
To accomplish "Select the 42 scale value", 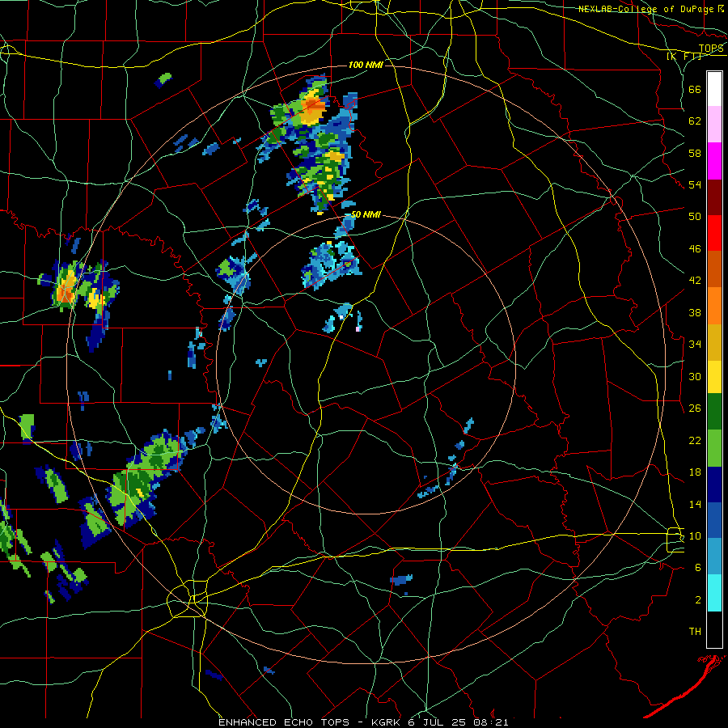I will (x=695, y=281).
